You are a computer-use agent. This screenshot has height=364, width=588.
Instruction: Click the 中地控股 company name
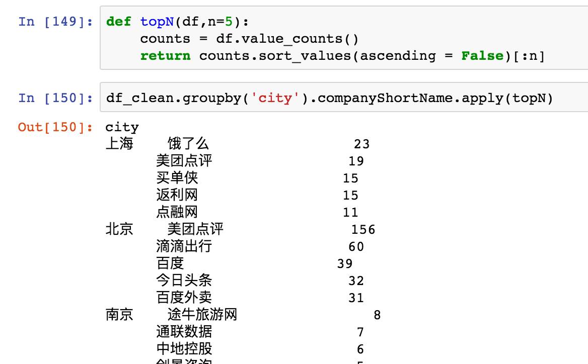pyautogui.click(x=184, y=349)
